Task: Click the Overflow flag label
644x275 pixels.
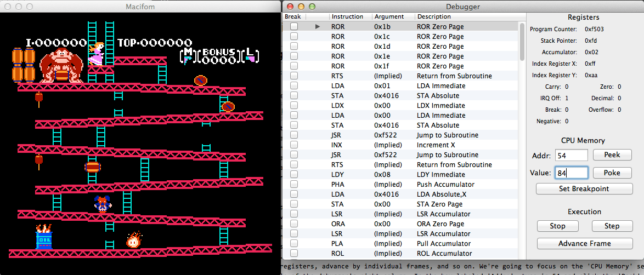Action: click(601, 110)
